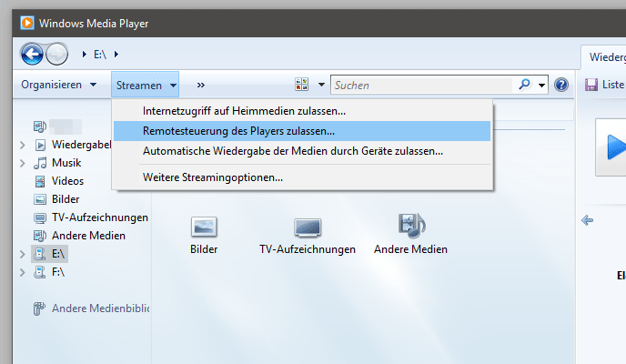The image size is (626, 364).
Task: Show hidden toolbar commands via double chevron
Action: [x=201, y=85]
